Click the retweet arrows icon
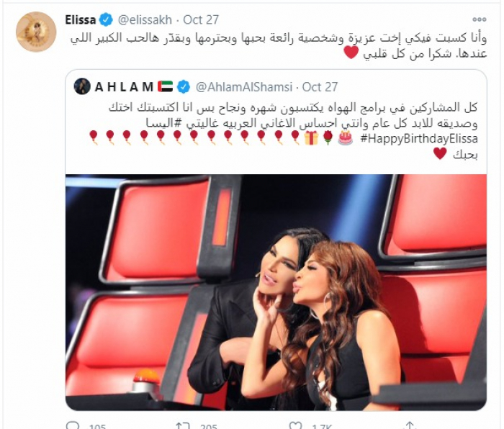This screenshot has width=504, height=429. (x=183, y=425)
